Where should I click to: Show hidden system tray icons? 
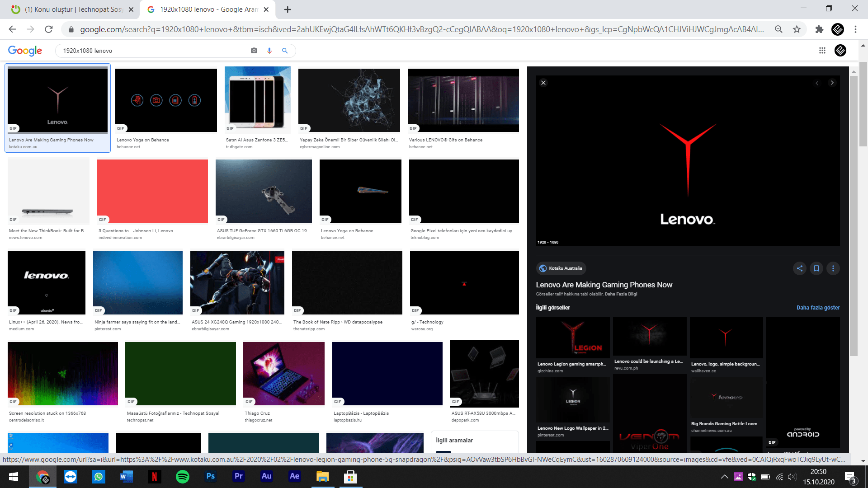pyautogui.click(x=724, y=477)
